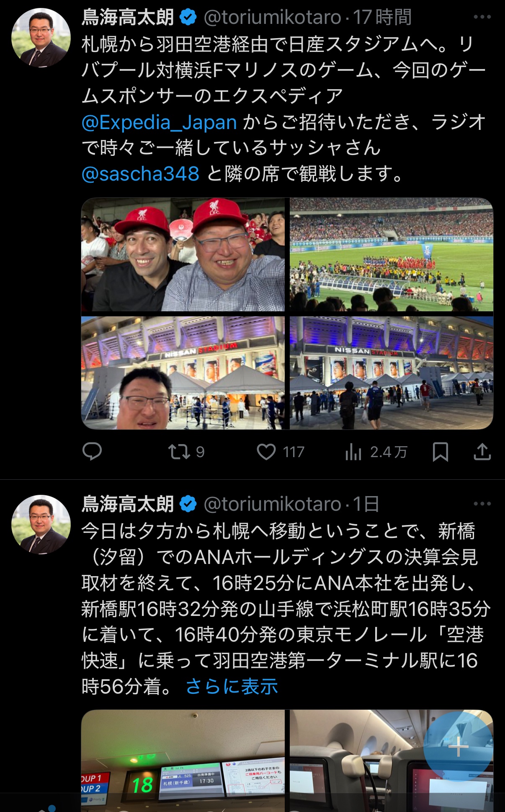
Task: Open night stadium entrance photo
Action: pyautogui.click(x=392, y=373)
